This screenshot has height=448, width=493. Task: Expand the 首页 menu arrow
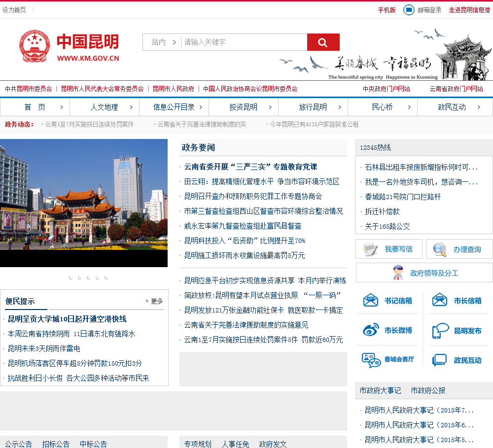coord(62,107)
